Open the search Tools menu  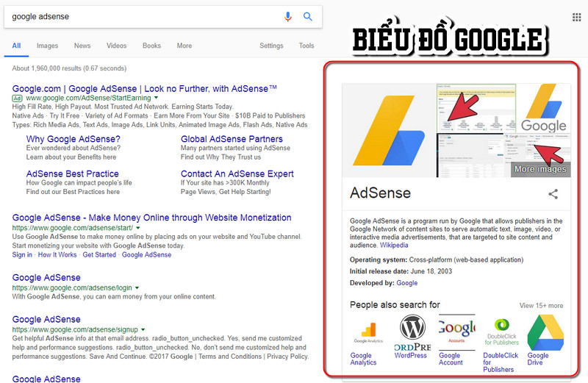tap(306, 46)
